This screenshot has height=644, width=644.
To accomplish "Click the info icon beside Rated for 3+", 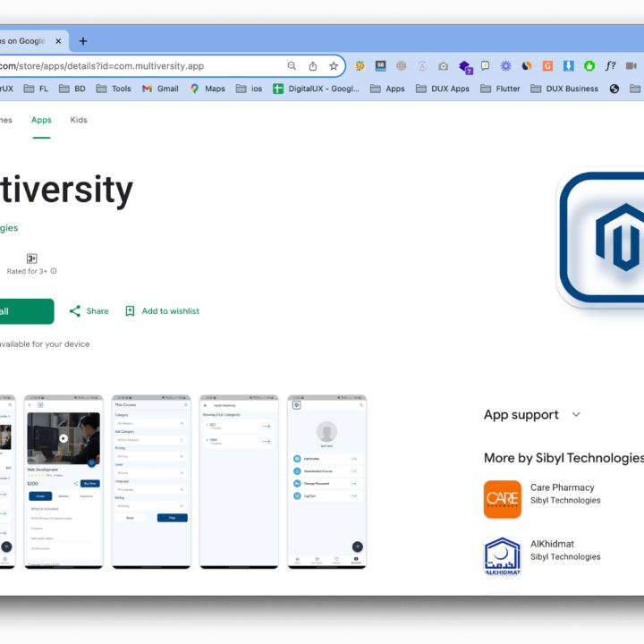I will pos(54,271).
